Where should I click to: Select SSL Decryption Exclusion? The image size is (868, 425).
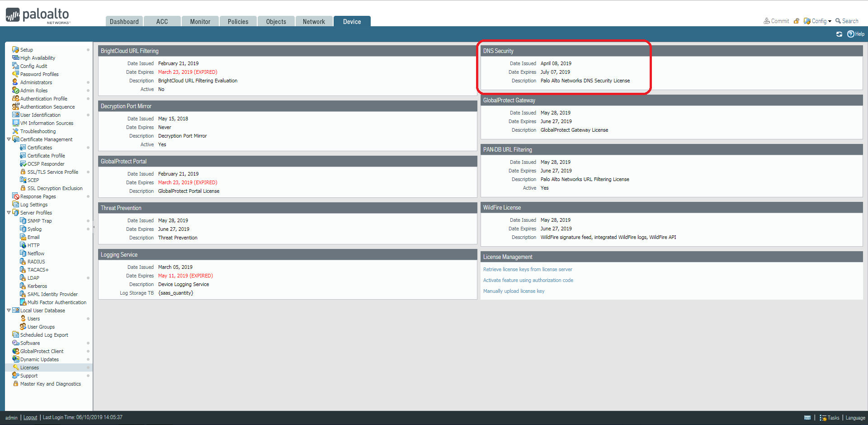[x=55, y=188]
